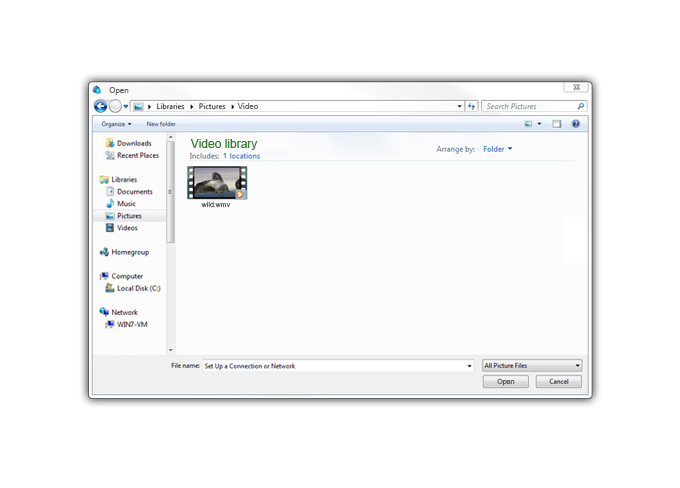Open the recent pages dropdown arrow
The height and width of the screenshot is (488, 680).
[126, 106]
